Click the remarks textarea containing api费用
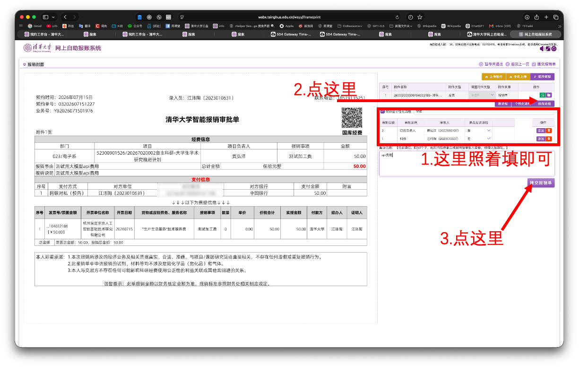This screenshot has width=588, height=367. click(x=467, y=164)
